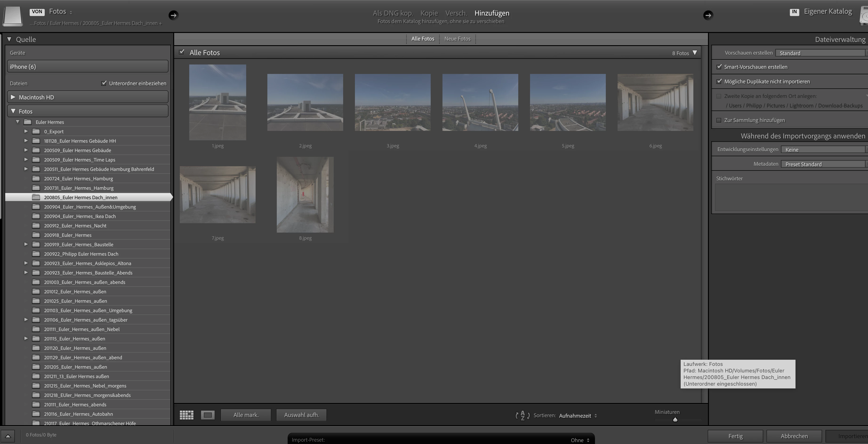Click the source drive icon top-left
This screenshot has height=444, width=868.
tap(13, 16)
